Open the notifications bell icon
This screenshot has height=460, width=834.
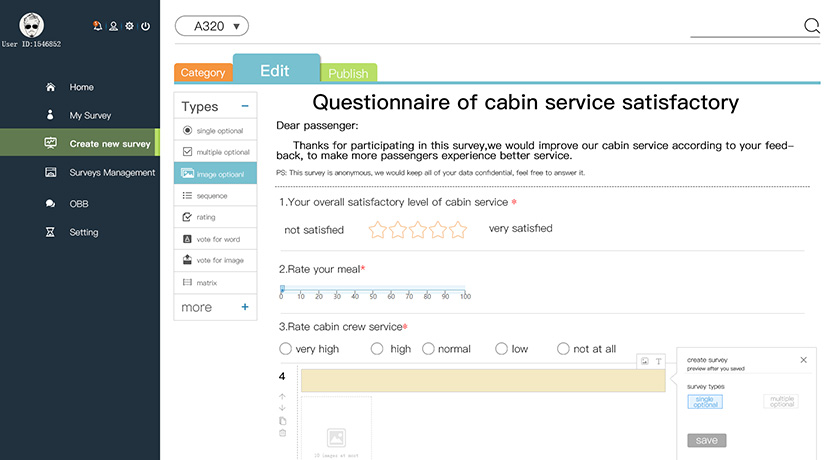97,26
